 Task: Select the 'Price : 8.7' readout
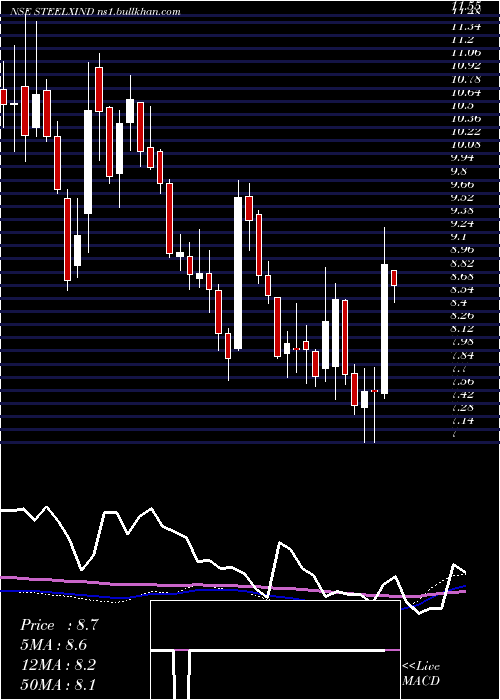click(58, 625)
